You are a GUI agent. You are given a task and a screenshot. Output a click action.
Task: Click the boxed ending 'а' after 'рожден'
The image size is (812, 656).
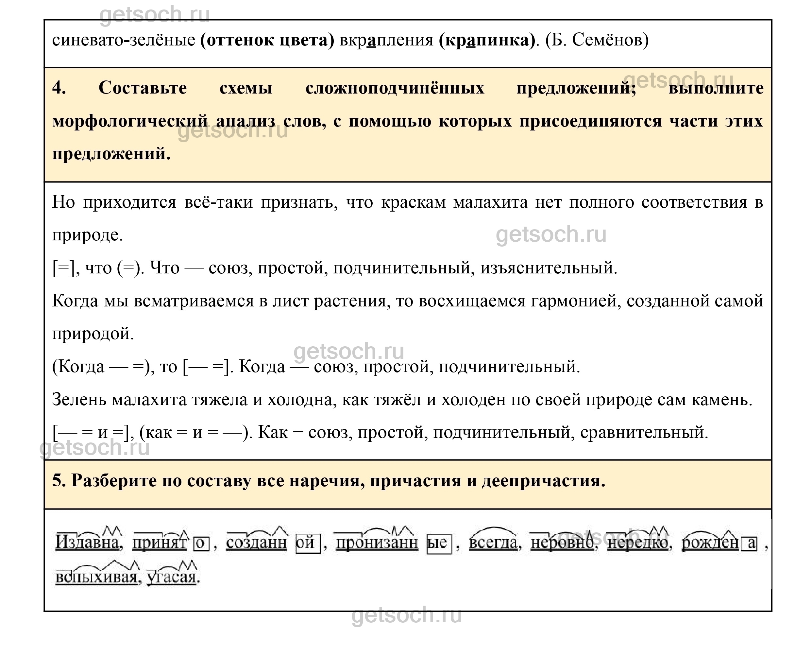click(x=749, y=543)
